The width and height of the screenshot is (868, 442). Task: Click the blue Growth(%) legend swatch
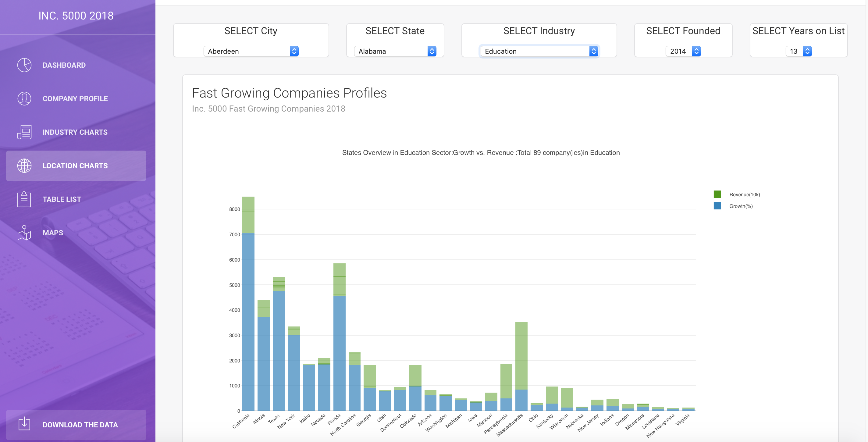pos(717,206)
